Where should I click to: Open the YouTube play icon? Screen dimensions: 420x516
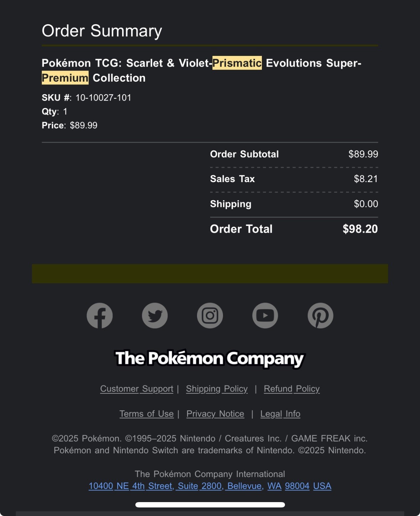tap(265, 316)
